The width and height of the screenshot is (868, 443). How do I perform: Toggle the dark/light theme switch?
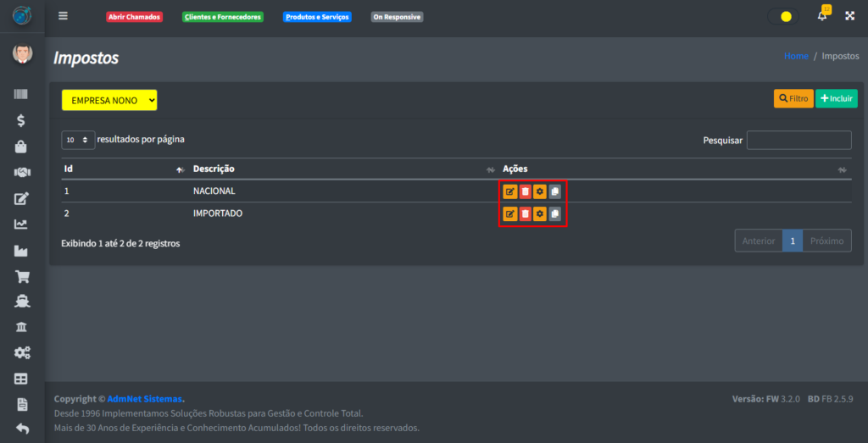click(x=782, y=16)
